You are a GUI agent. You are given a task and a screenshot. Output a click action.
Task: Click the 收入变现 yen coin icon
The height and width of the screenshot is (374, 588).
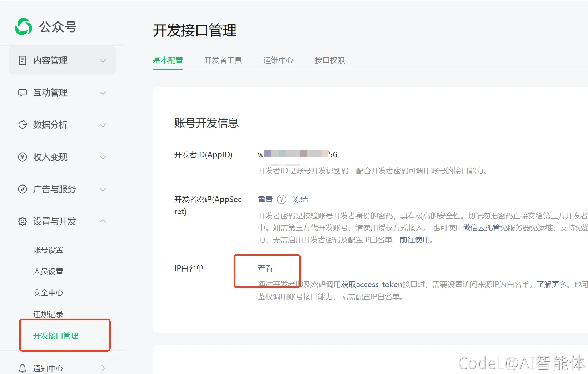point(23,157)
